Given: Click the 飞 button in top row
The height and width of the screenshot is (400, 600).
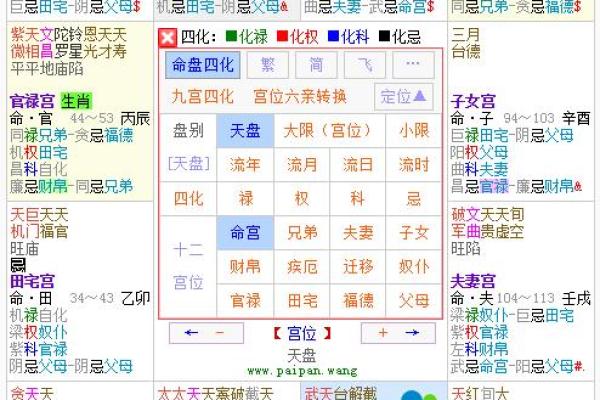Looking at the screenshot, I should (364, 66).
